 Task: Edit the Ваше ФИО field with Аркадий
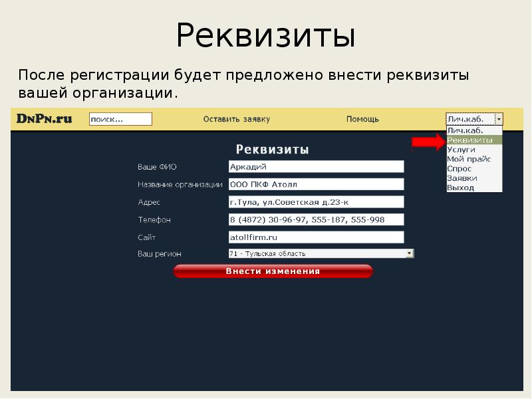(315, 166)
